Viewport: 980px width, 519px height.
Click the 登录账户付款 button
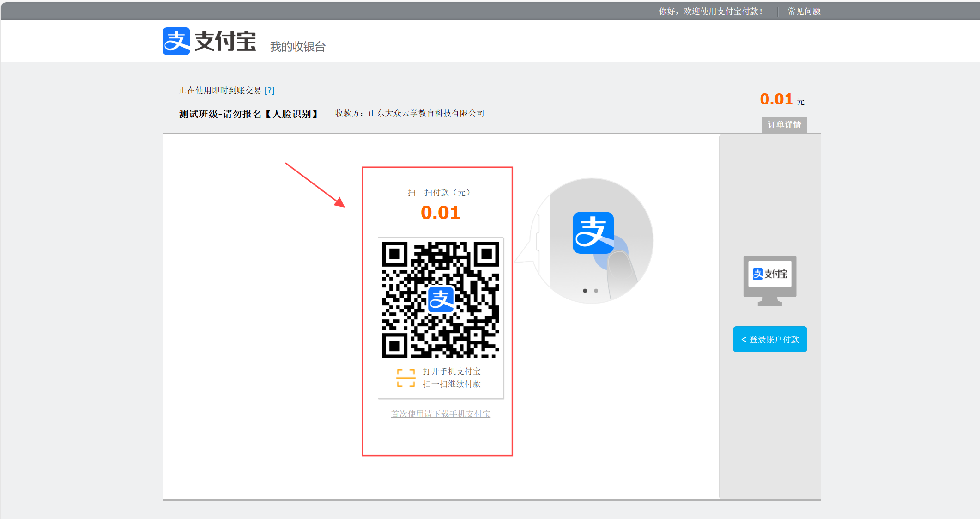click(770, 339)
